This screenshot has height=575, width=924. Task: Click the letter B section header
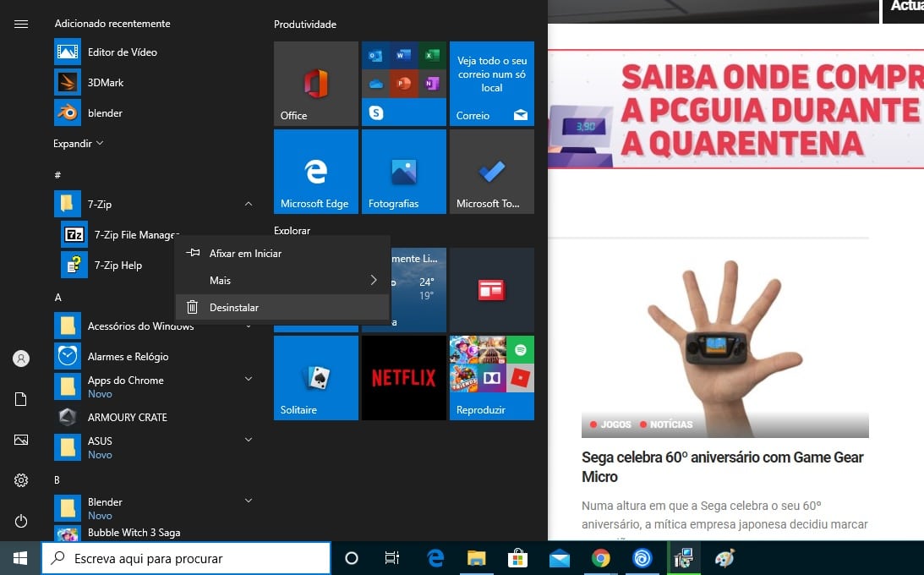click(57, 480)
